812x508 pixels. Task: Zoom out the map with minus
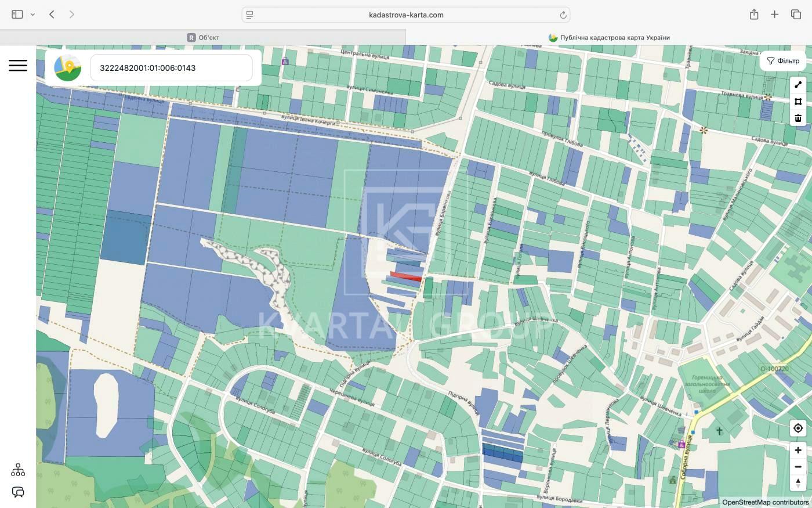pyautogui.click(x=798, y=467)
